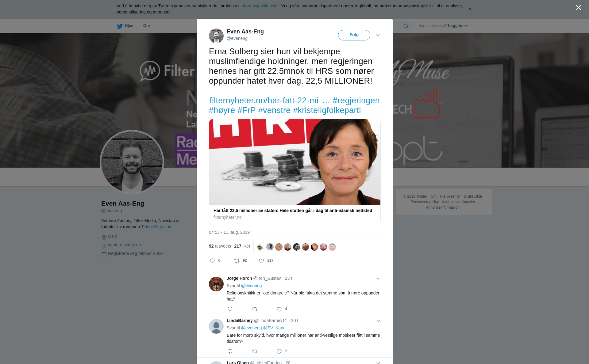Click the Twitter bird Hjem icon

120,26
